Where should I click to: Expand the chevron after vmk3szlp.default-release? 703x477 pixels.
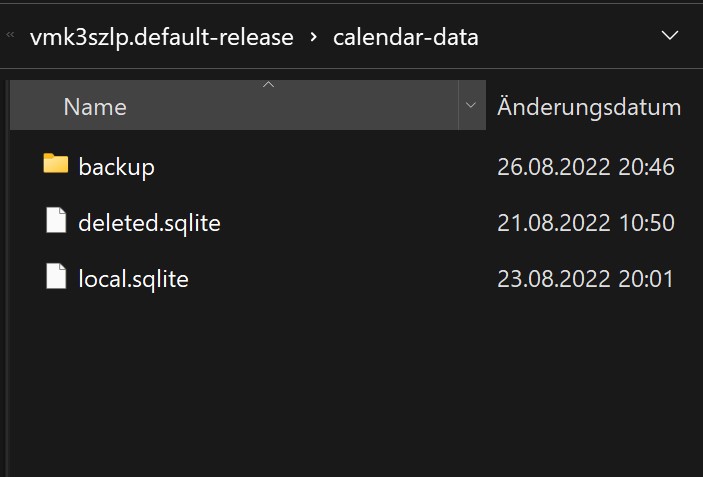point(314,38)
